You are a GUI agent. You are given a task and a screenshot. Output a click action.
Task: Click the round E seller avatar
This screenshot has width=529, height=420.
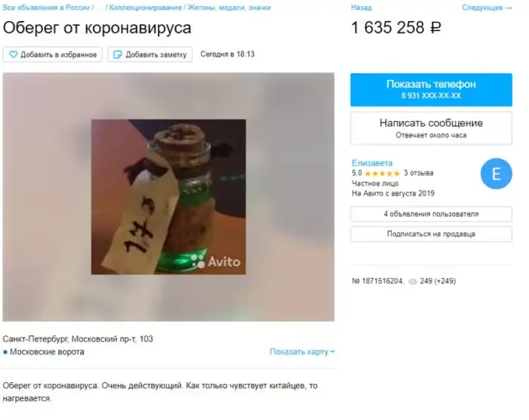(x=497, y=174)
